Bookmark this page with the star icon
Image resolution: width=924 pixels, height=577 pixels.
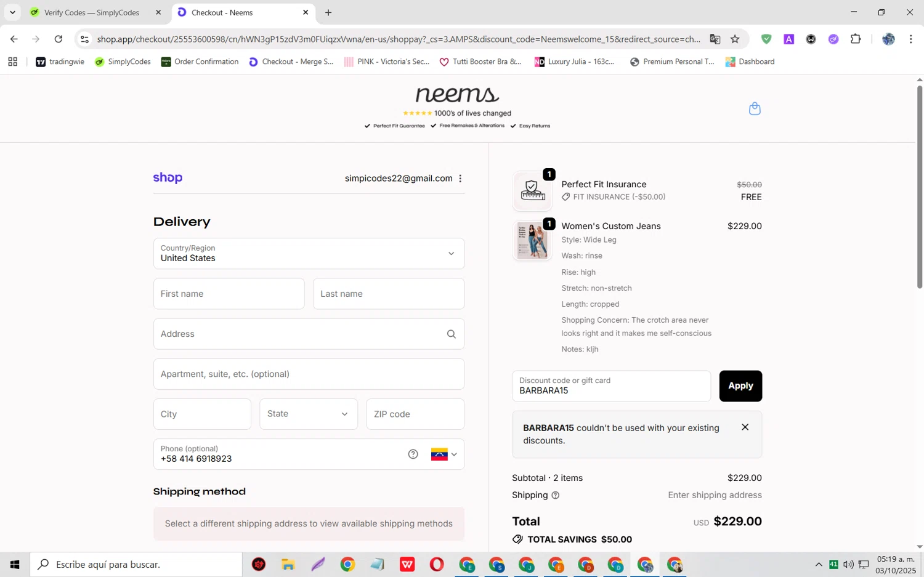pos(735,39)
